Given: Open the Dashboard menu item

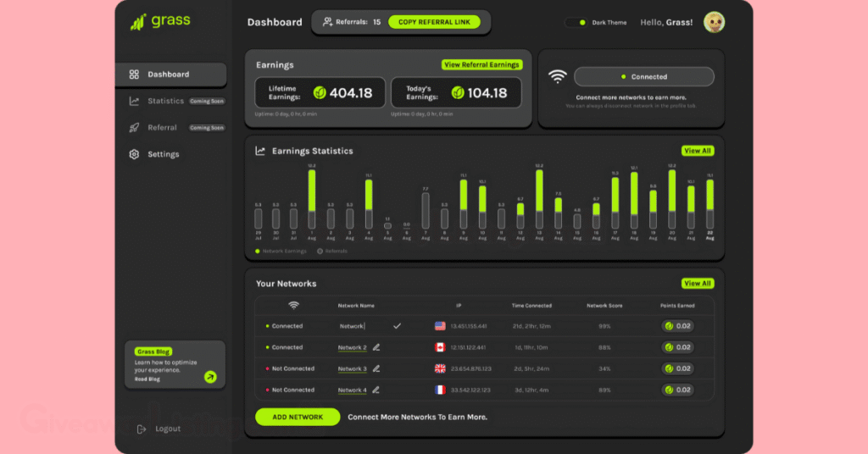Looking at the screenshot, I should (171, 75).
